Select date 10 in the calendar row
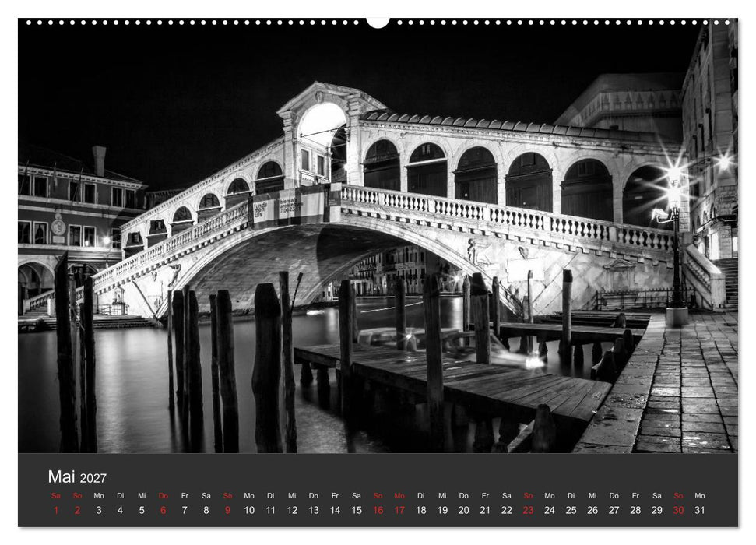756x545 pixels. 249,510
